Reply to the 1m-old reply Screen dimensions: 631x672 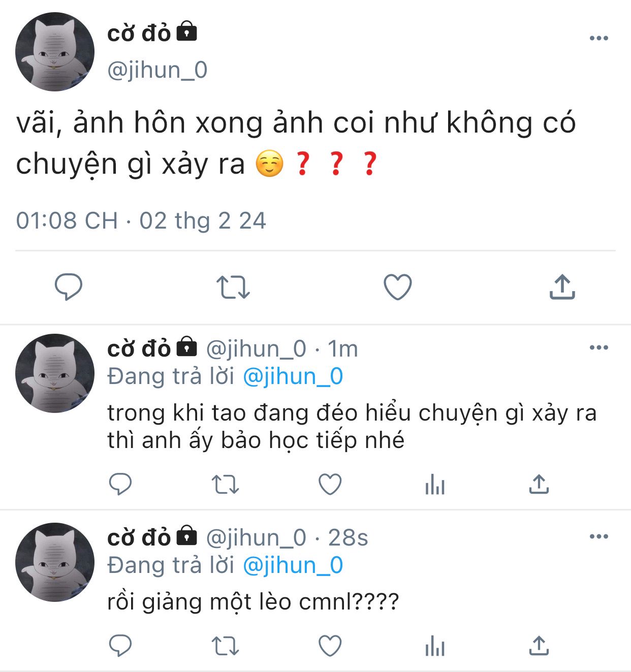point(120,484)
